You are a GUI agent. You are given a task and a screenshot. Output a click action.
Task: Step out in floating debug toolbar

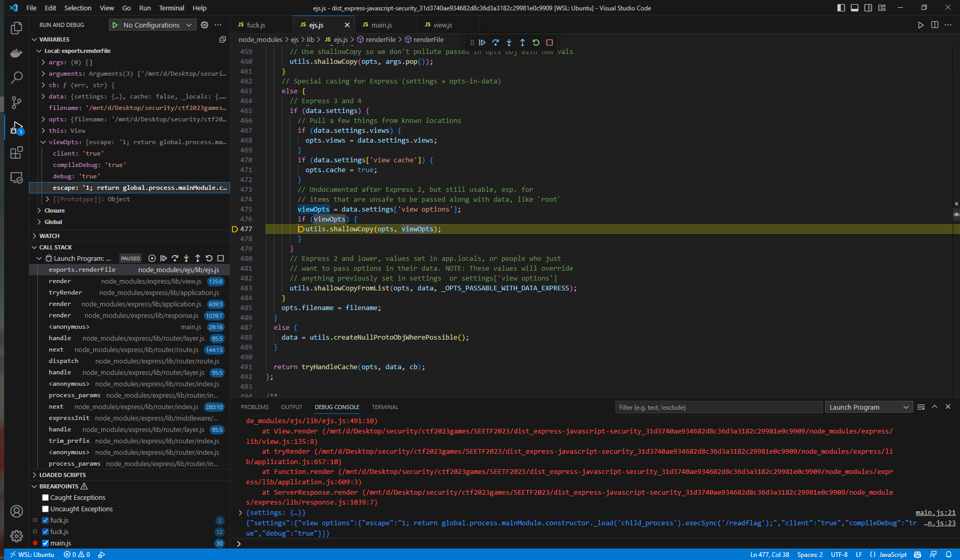coord(523,43)
